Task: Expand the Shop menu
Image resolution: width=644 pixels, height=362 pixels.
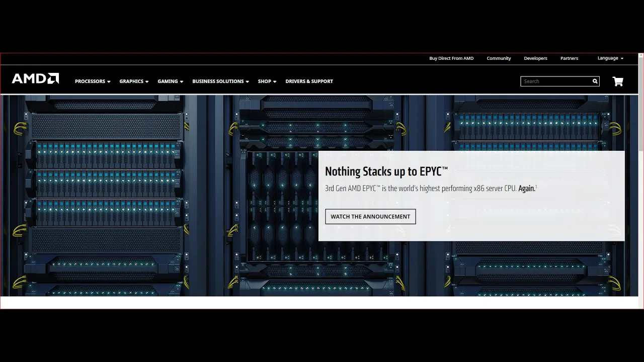Action: click(x=267, y=81)
